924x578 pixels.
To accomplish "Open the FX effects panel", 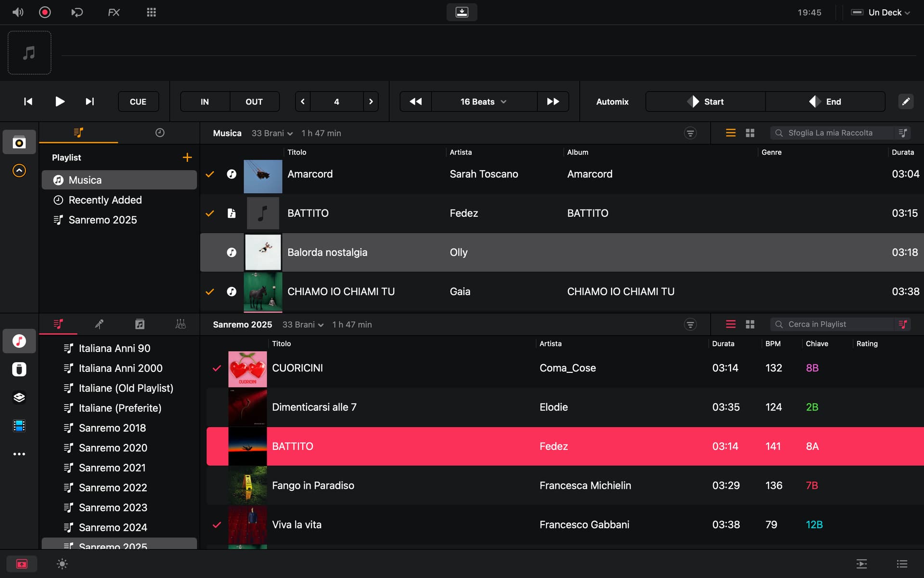I will pos(114,12).
